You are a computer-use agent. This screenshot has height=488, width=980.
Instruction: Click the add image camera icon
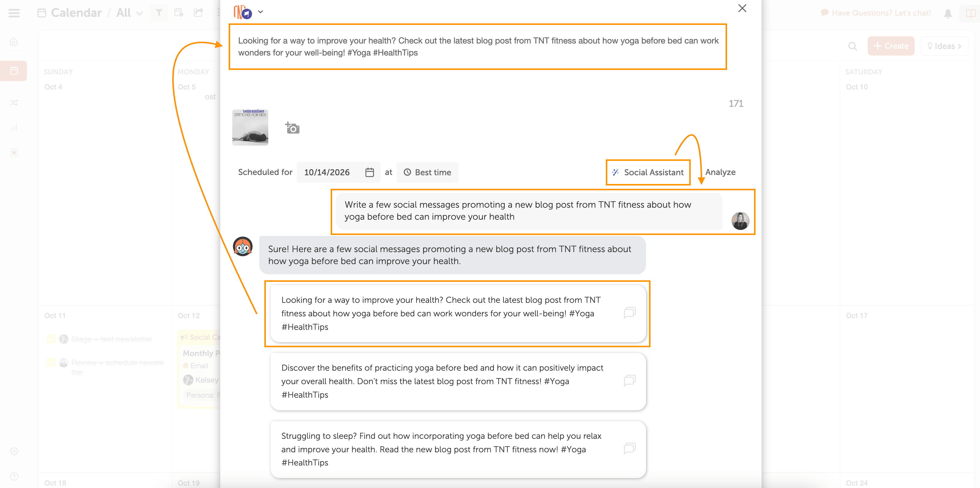click(292, 128)
